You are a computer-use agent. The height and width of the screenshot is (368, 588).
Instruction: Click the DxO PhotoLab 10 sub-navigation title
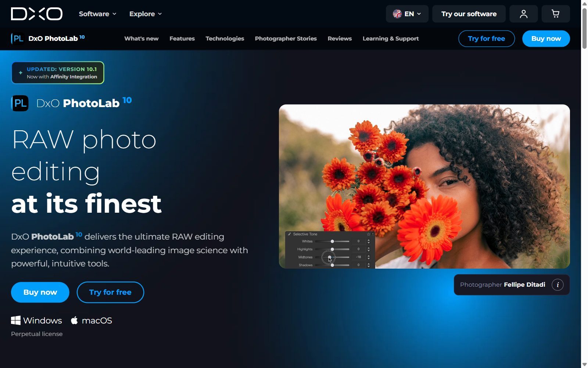point(57,38)
